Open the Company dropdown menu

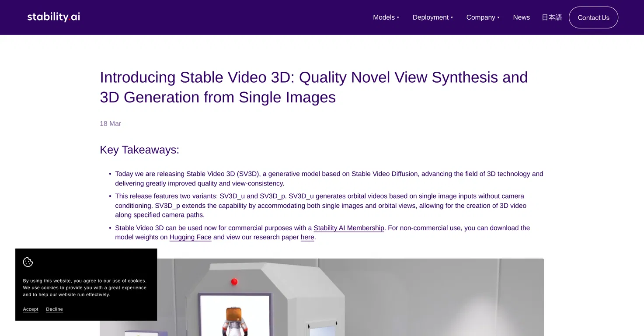coord(483,17)
